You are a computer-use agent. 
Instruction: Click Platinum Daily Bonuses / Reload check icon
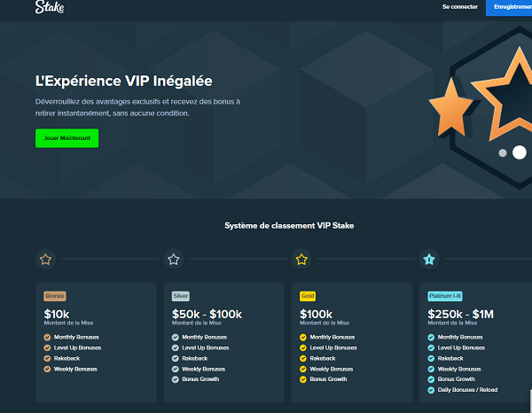pos(431,390)
